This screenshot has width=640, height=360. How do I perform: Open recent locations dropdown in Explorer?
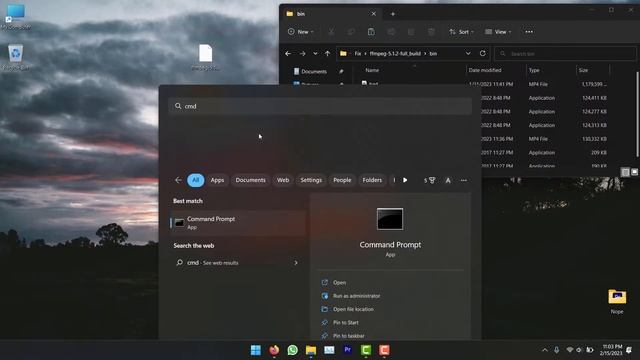315,53
